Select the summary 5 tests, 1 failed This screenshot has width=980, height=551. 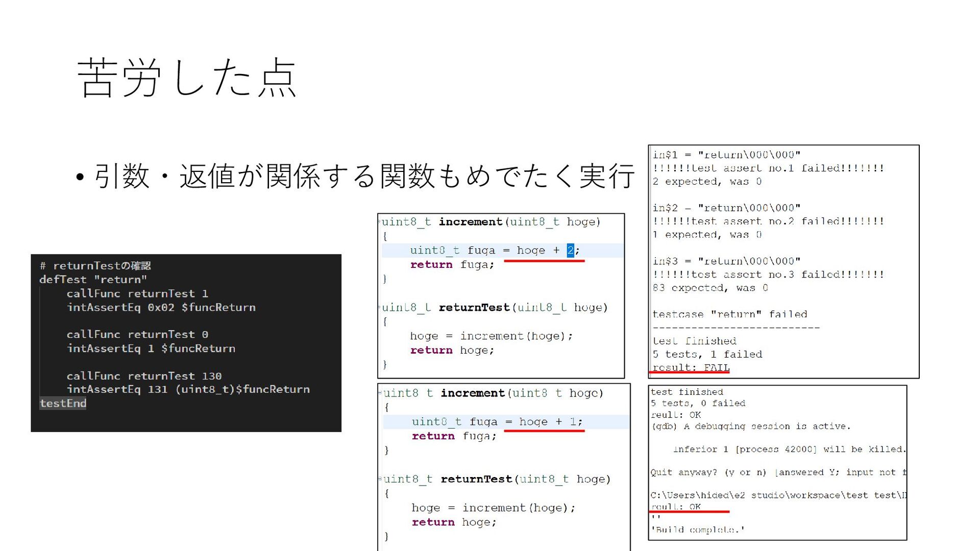[x=707, y=354]
